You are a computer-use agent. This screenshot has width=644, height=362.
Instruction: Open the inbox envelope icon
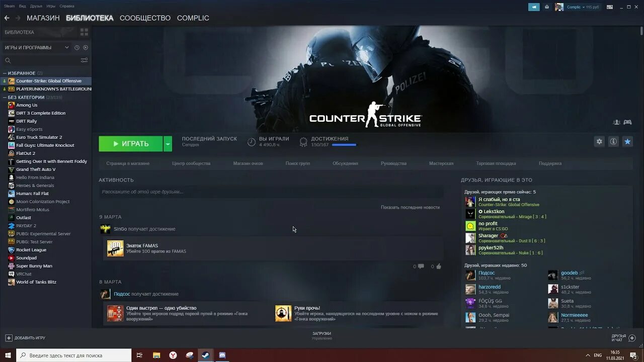[547, 7]
